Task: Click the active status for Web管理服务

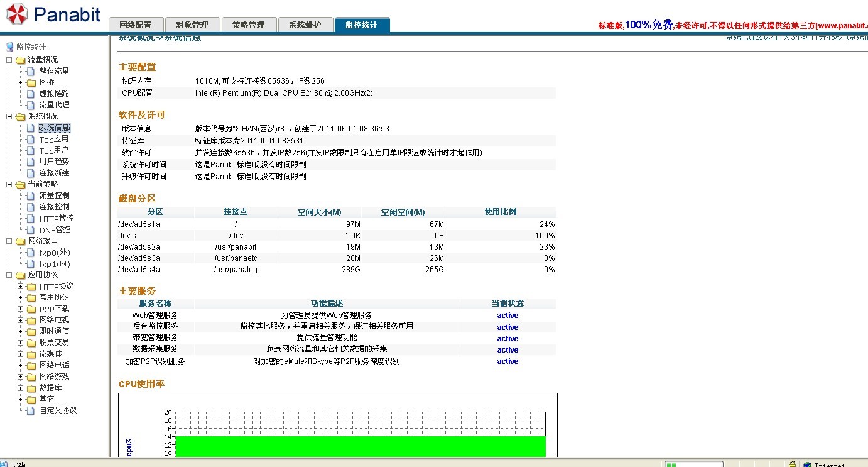Action: [x=507, y=316]
